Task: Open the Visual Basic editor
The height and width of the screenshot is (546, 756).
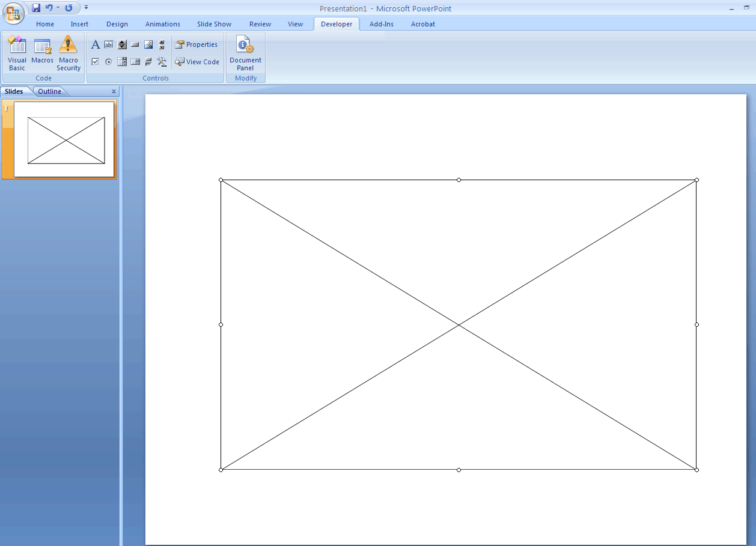Action: 17,53
